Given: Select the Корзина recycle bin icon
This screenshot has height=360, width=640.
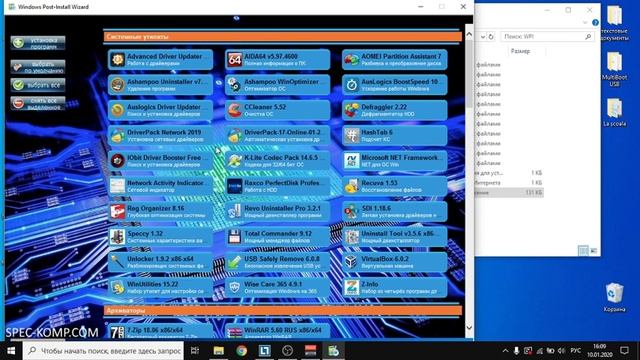Looking at the screenshot, I should tap(614, 297).
